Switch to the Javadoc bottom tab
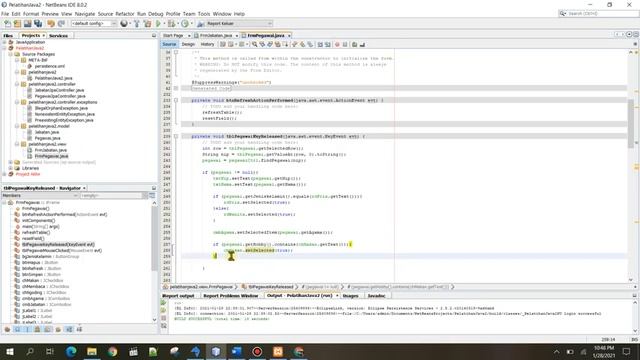 pyautogui.click(x=376, y=296)
